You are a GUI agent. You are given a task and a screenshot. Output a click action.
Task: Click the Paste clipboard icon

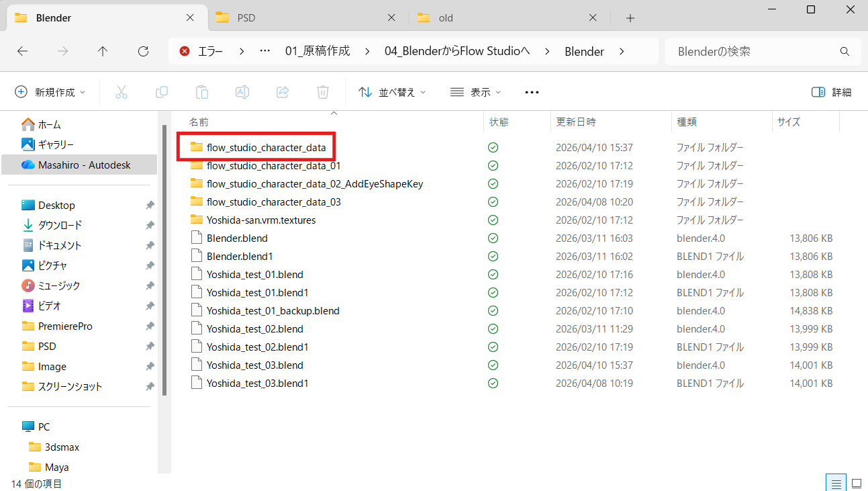tap(202, 92)
